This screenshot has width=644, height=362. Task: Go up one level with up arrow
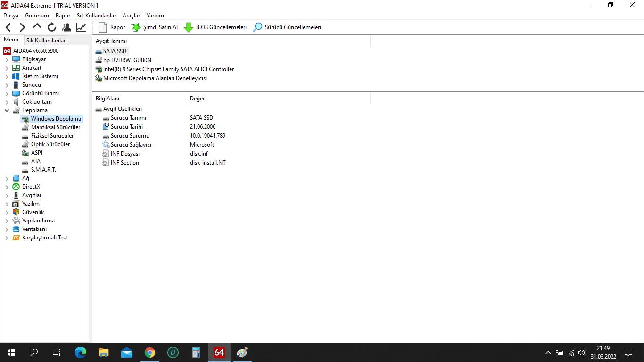(x=37, y=27)
